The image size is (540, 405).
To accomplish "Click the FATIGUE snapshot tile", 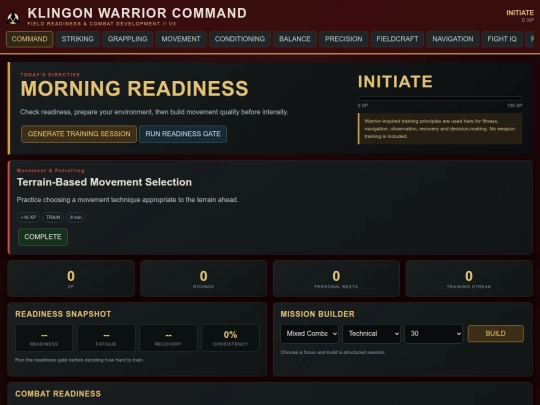I will tap(106, 338).
